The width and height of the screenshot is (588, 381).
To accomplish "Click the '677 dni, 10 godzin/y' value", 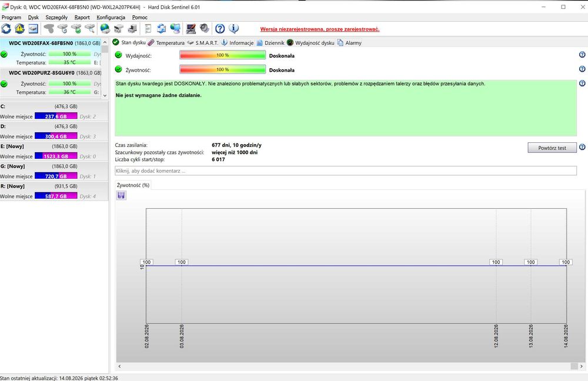I will click(236, 145).
